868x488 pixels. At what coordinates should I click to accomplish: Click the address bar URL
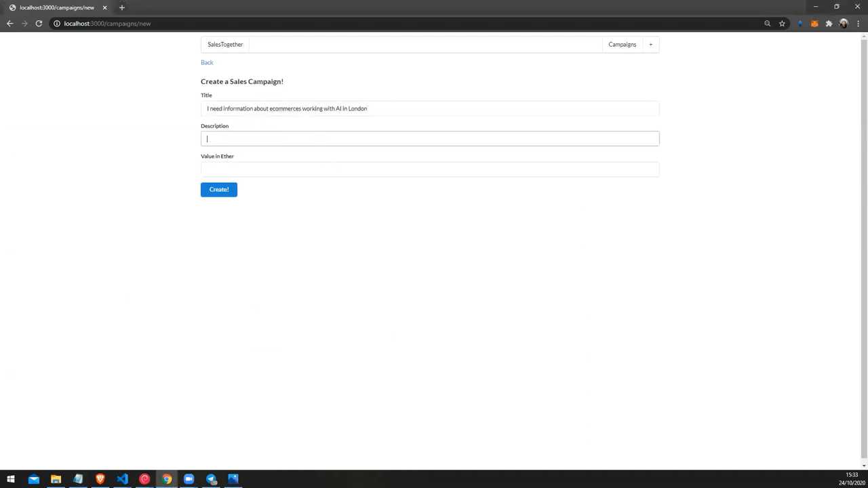107,23
